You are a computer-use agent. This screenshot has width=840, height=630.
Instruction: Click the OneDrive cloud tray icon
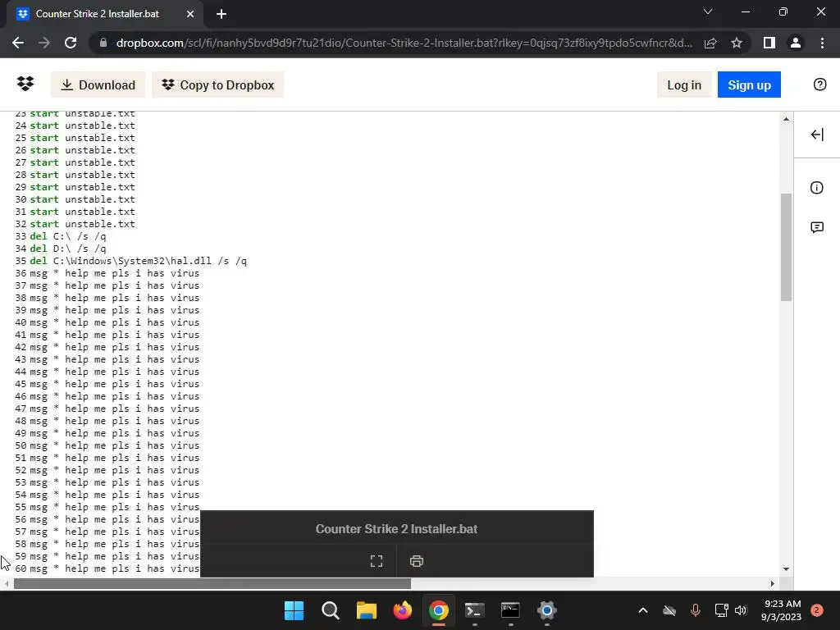pyautogui.click(x=669, y=610)
